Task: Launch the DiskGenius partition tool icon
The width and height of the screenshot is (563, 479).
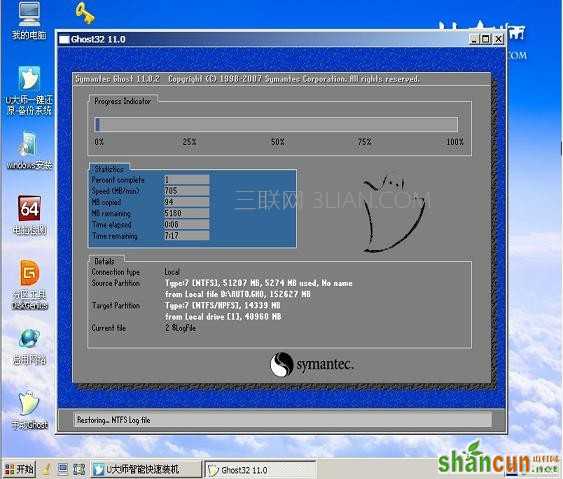Action: pyautogui.click(x=29, y=284)
